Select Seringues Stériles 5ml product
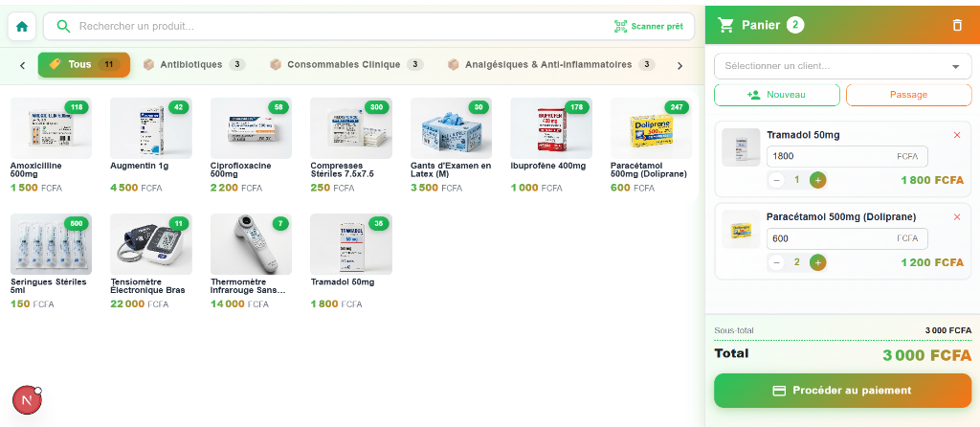 coord(52,261)
